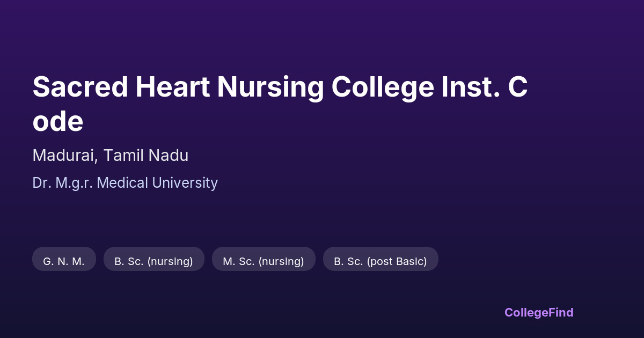This screenshot has height=338, width=644.
Task: Click the word 'Sacred' in the title
Action: [x=80, y=87]
